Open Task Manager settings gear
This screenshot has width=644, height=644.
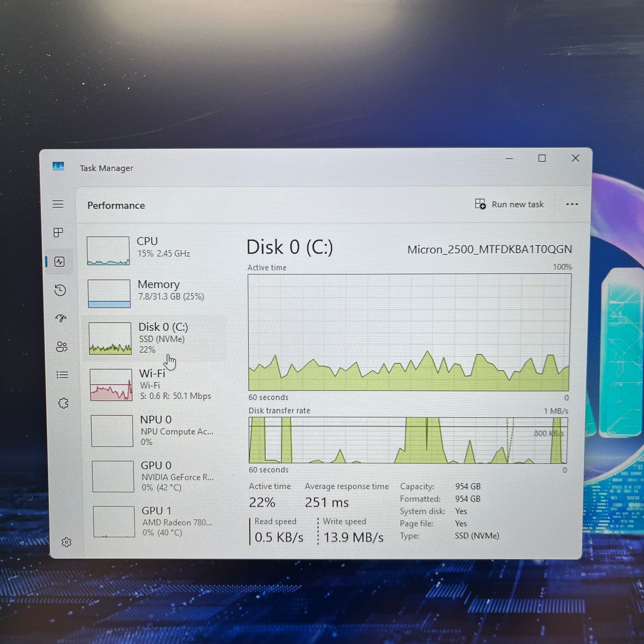click(x=66, y=542)
